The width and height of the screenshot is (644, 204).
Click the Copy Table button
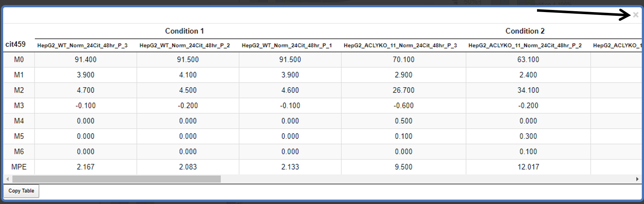point(21,191)
